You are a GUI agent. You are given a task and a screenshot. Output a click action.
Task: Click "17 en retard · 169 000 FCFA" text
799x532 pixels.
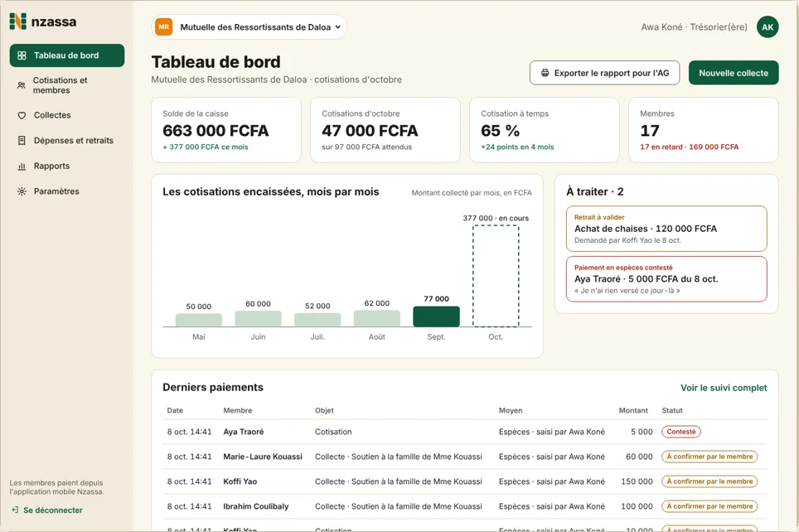point(689,147)
